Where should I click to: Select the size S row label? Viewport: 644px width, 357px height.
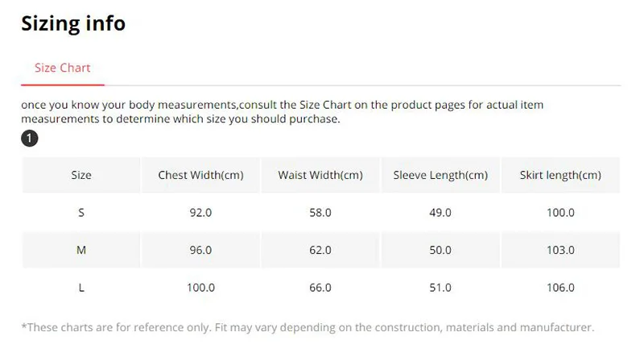(81, 213)
